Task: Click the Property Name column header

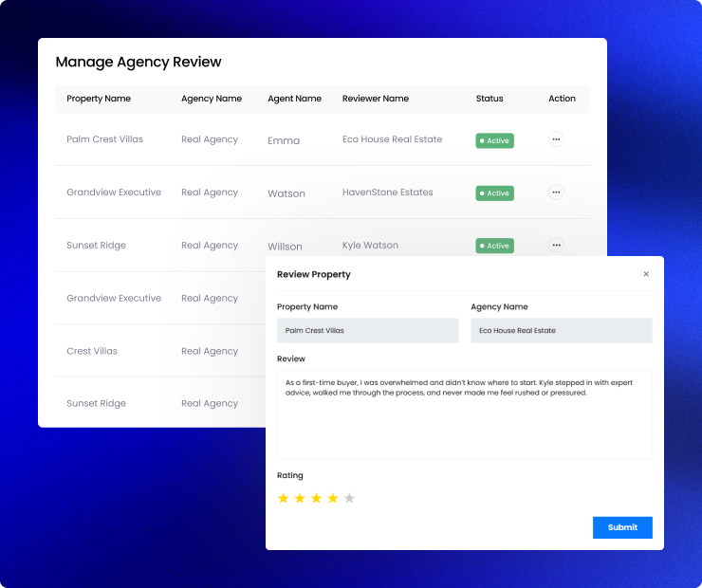Action: tap(99, 99)
